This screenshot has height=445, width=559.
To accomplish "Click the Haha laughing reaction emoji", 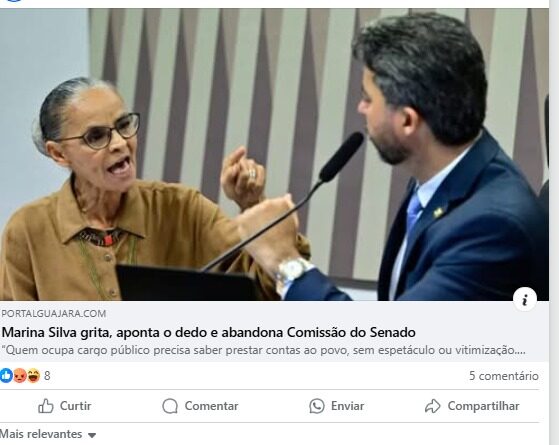I will pyautogui.click(x=33, y=375).
